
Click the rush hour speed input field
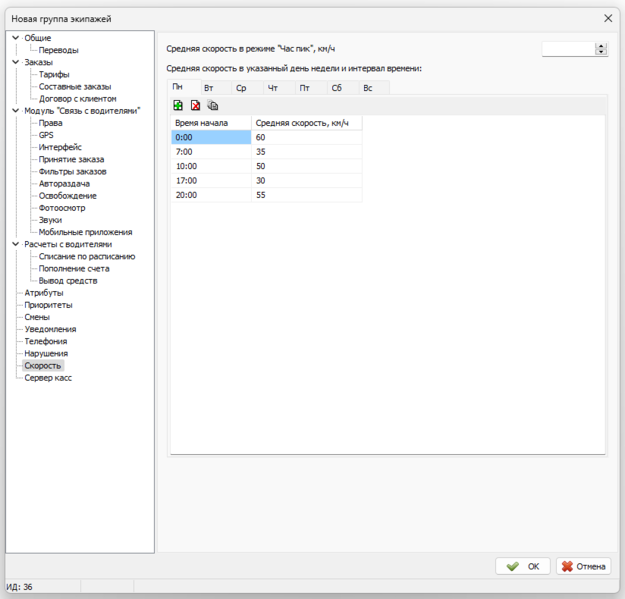[567, 49]
